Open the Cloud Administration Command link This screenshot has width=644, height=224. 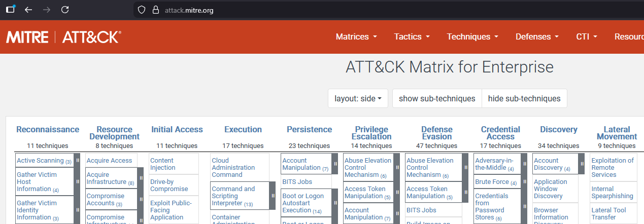click(x=233, y=168)
